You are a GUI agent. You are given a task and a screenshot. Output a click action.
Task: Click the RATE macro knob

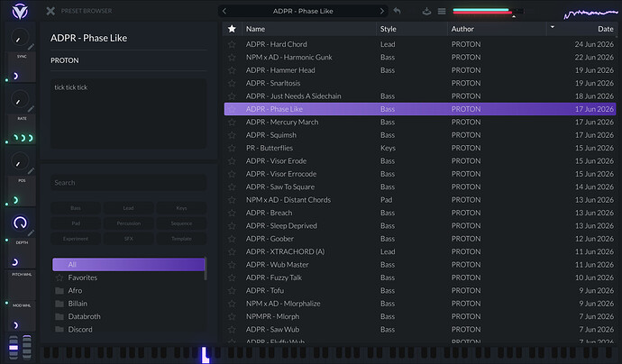pyautogui.click(x=18, y=100)
